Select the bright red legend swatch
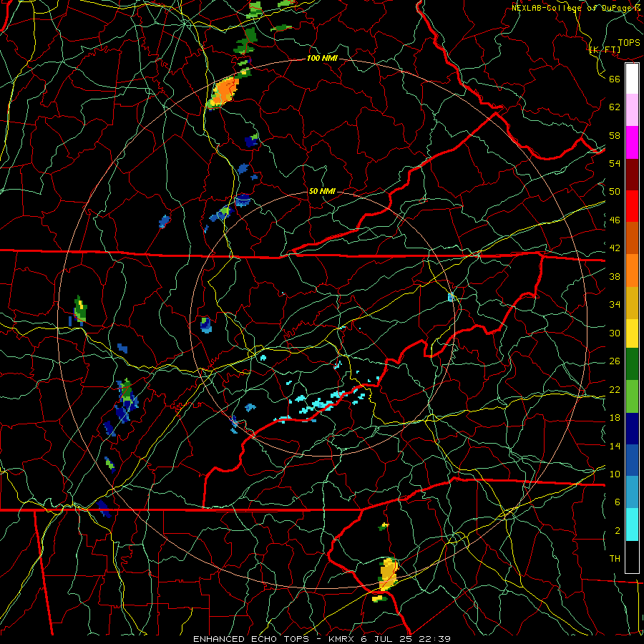 point(632,206)
